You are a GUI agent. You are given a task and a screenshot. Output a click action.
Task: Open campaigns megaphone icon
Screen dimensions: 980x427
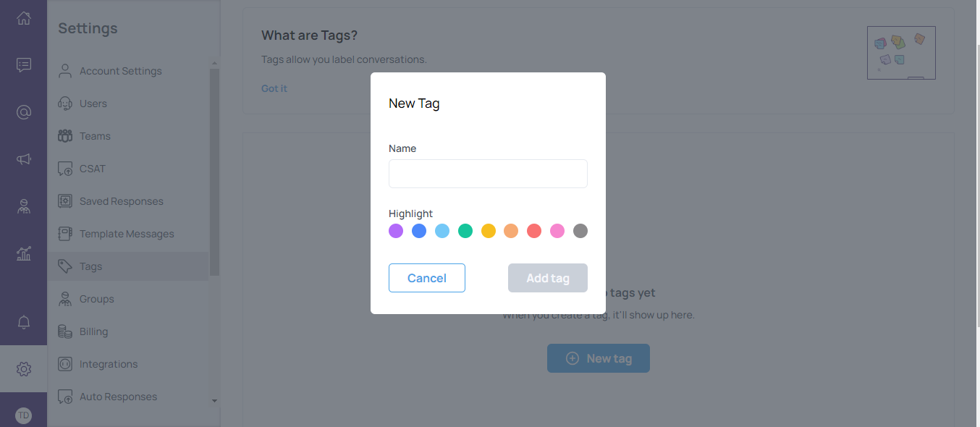click(x=24, y=159)
